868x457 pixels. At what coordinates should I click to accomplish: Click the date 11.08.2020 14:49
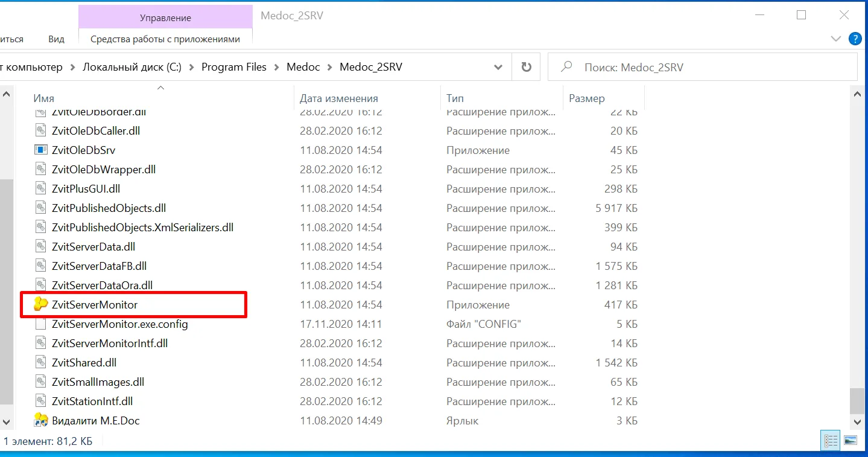341,421
